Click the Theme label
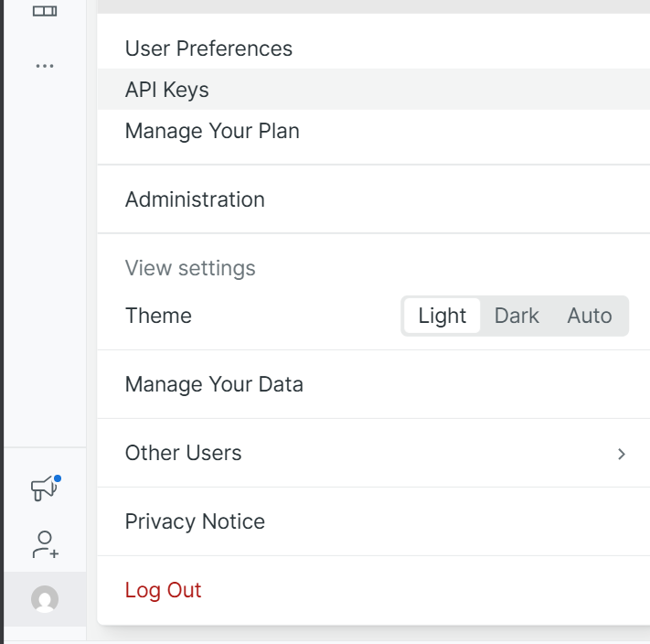This screenshot has width=650, height=644. (x=158, y=316)
